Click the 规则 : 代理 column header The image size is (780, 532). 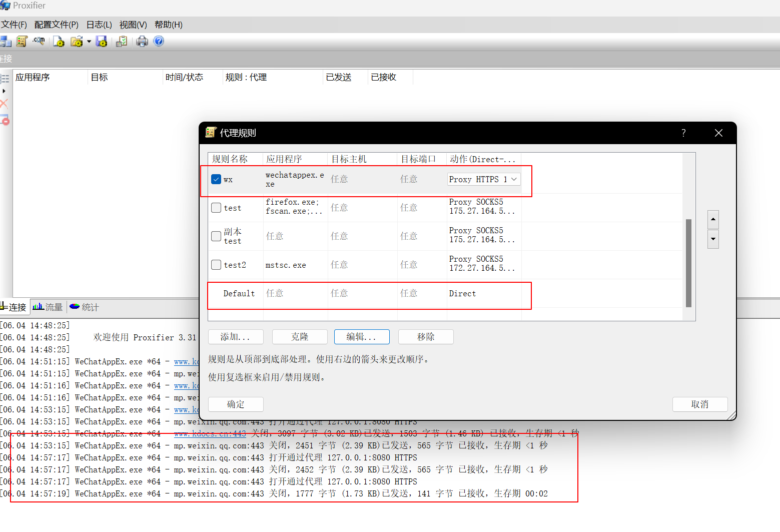tap(273, 77)
